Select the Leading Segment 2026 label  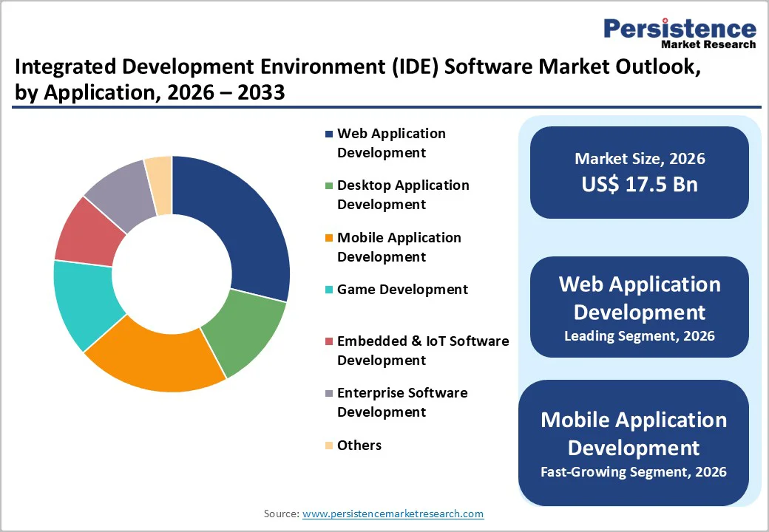[x=639, y=335]
